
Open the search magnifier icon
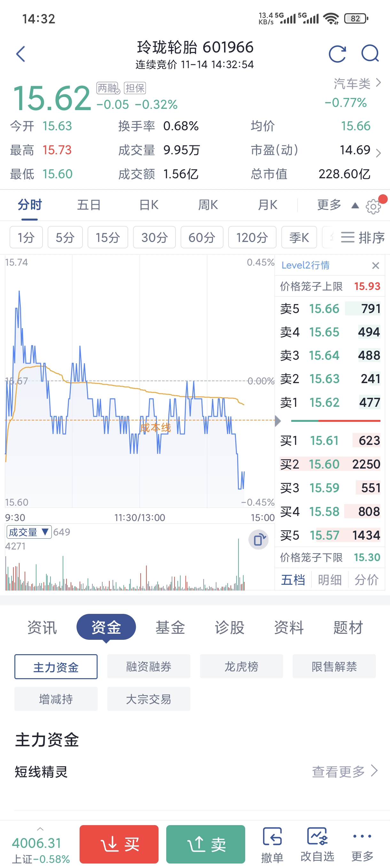(x=370, y=53)
